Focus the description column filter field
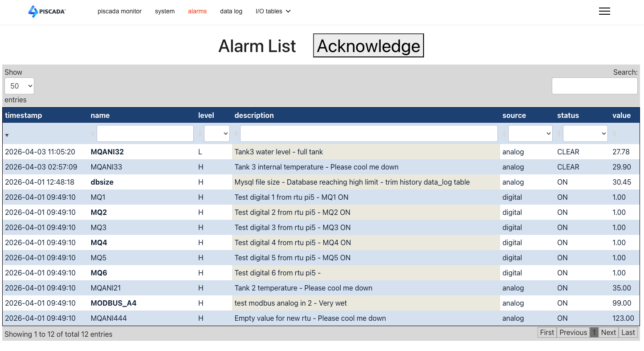Image resolution: width=644 pixels, height=351 pixels. click(x=369, y=133)
